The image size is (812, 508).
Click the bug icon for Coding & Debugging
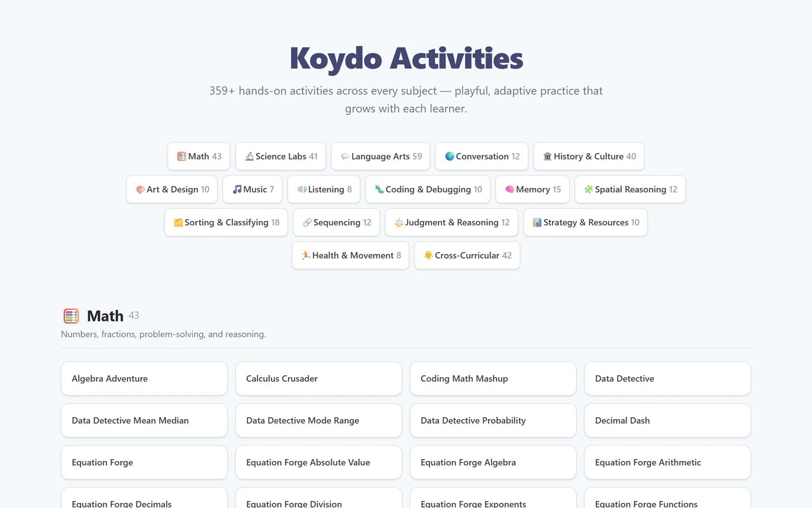click(x=379, y=189)
